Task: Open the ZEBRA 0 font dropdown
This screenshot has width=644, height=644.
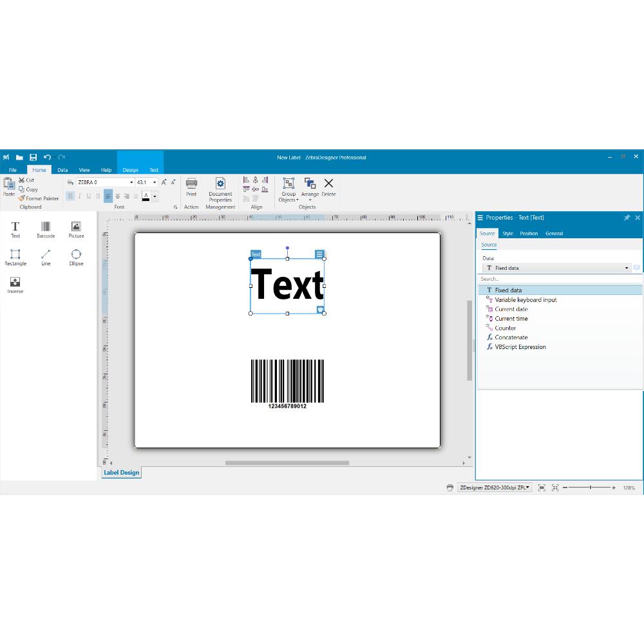Action: click(x=131, y=182)
